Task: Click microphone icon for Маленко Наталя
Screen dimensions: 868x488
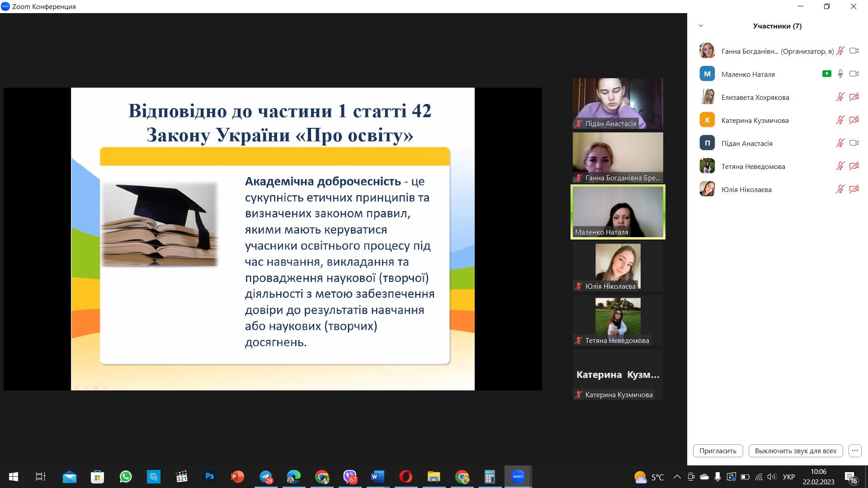Action: 840,74
